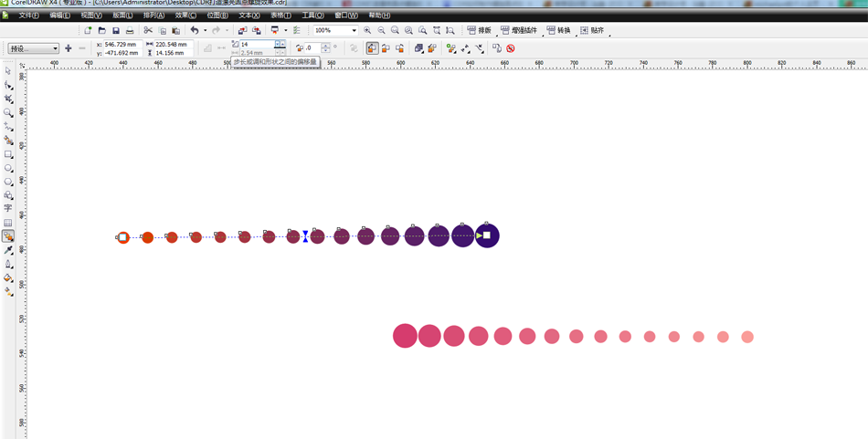The width and height of the screenshot is (868, 439).
Task: Select the Ellipse tool
Action: (x=8, y=168)
